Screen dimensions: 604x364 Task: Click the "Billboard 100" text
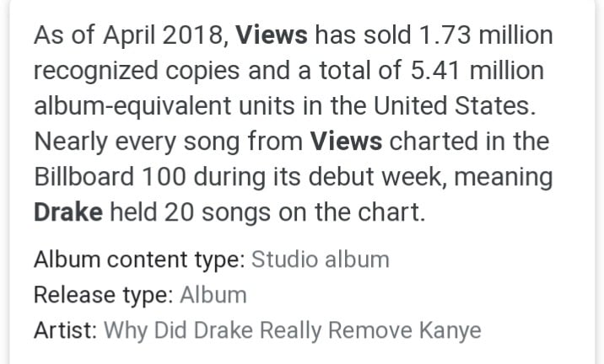coord(111,177)
